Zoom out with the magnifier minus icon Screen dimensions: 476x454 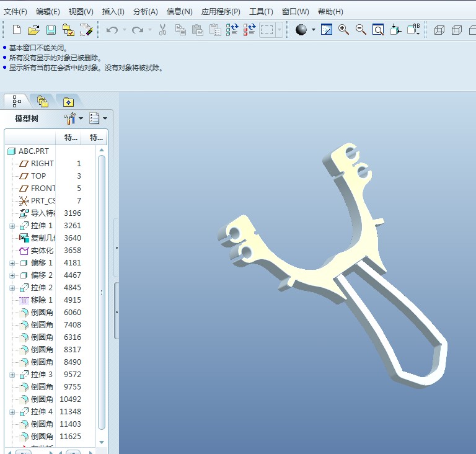coord(361,30)
